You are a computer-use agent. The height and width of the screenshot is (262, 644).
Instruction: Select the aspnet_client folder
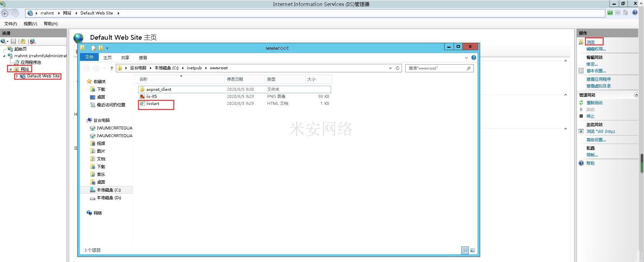[x=234, y=89]
